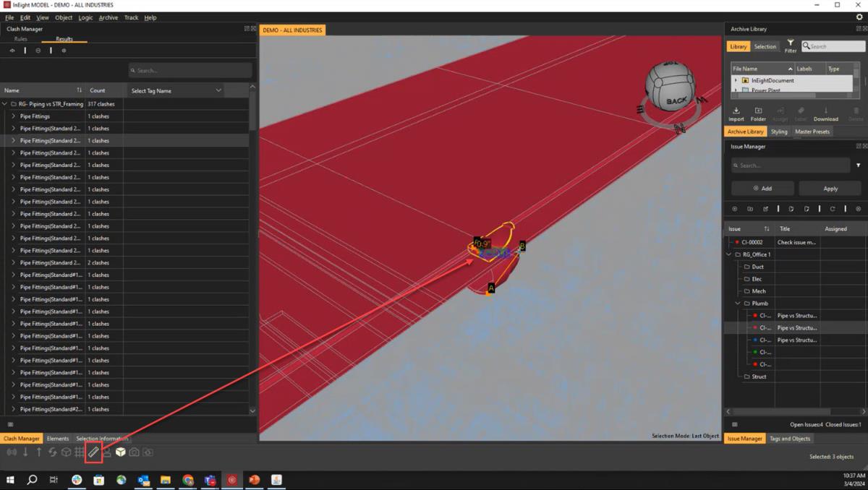The image size is (868, 490).
Task: Click the Issue Manager search field
Action: [x=790, y=166]
